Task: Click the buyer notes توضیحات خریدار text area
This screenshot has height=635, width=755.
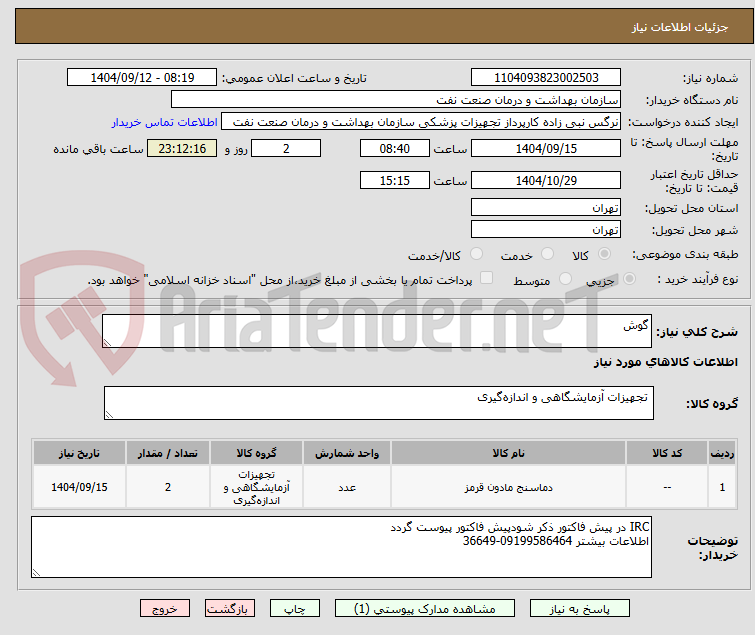Action: [341, 547]
